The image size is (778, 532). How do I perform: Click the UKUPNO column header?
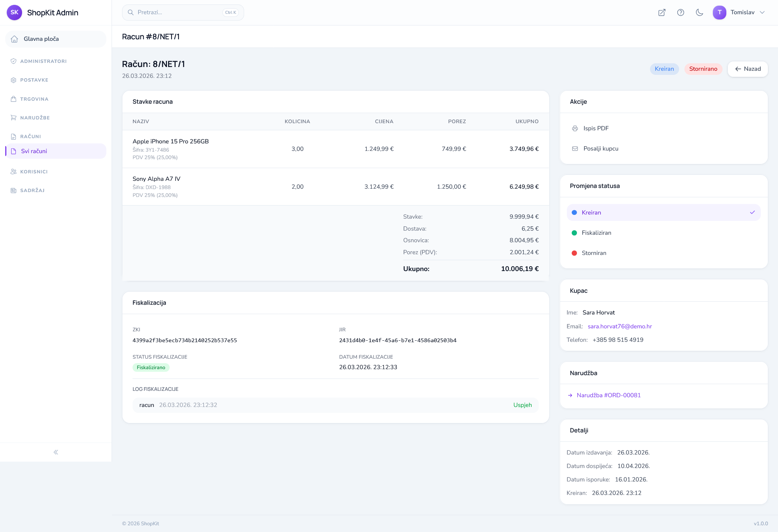coord(527,122)
